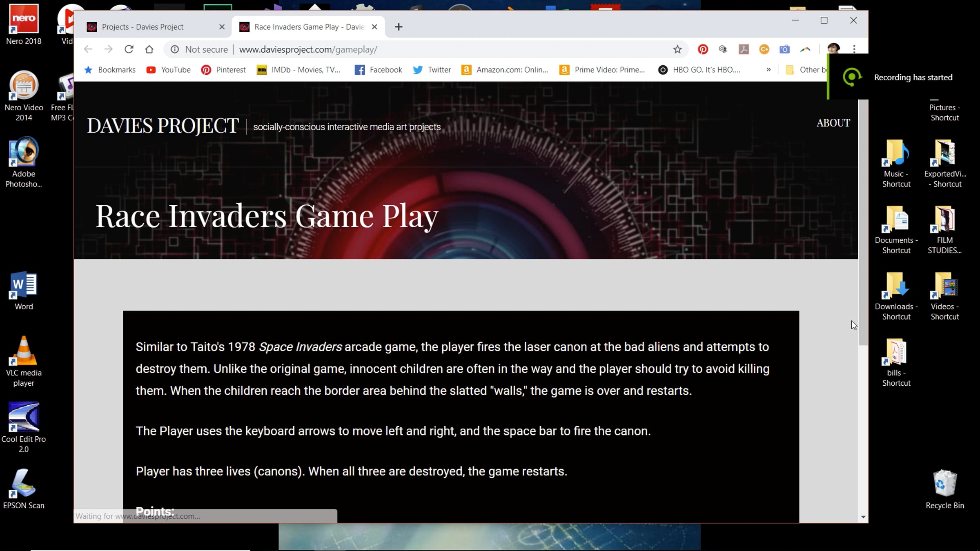Click the page scrollbar down arrow

(x=863, y=517)
